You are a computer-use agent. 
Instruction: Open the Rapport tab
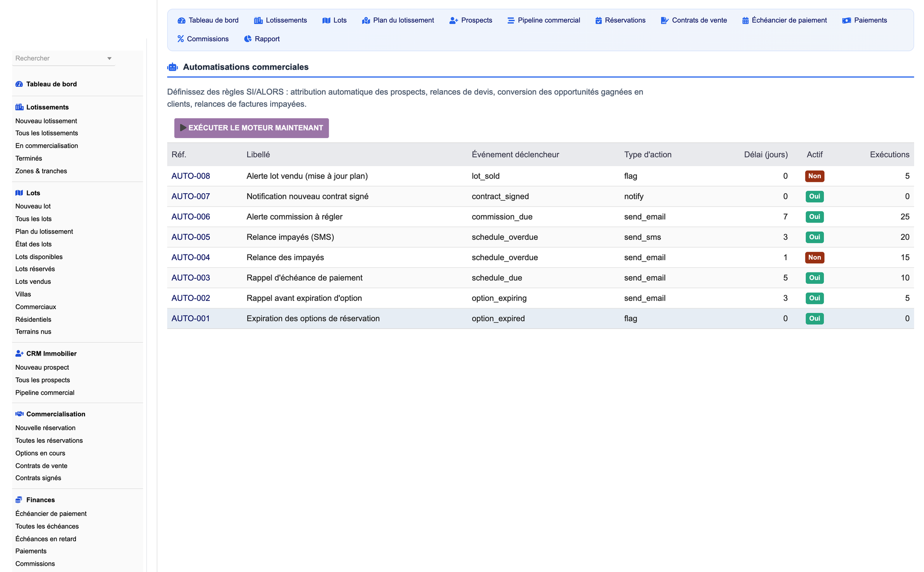coord(262,39)
